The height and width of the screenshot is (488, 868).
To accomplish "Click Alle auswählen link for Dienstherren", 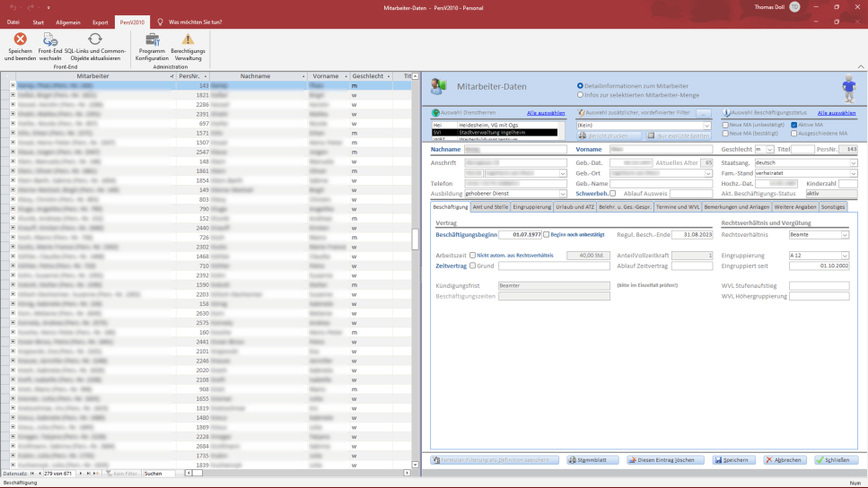I will (545, 113).
